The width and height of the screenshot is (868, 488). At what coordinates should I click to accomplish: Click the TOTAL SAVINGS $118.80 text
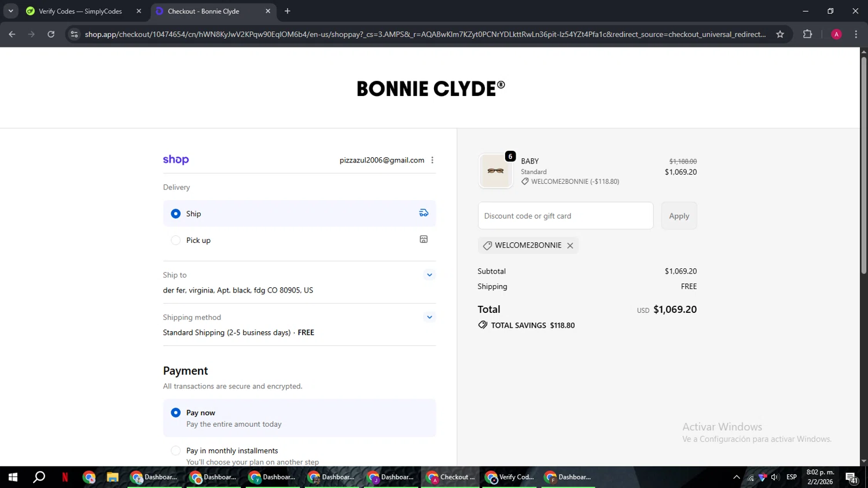(533, 325)
